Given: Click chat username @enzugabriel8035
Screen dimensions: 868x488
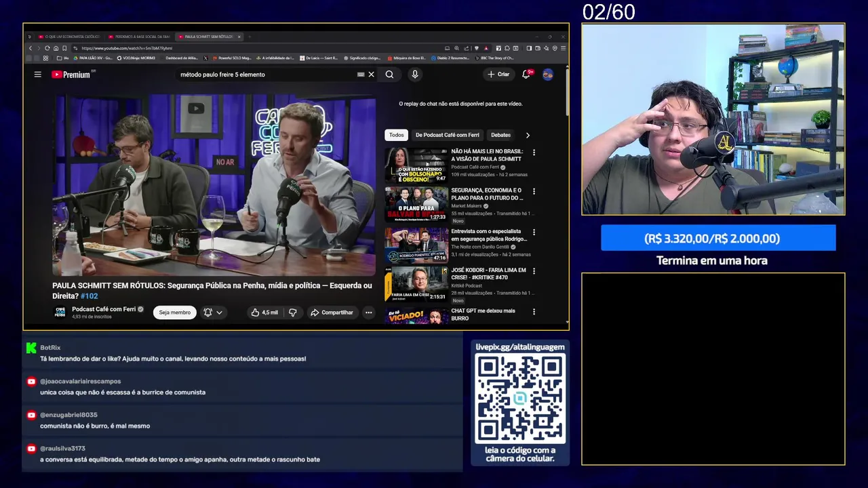Looking at the screenshot, I should click(68, 415).
